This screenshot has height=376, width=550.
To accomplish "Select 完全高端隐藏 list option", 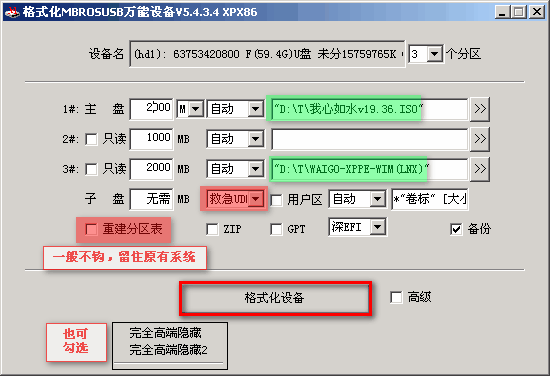I will coord(166,333).
